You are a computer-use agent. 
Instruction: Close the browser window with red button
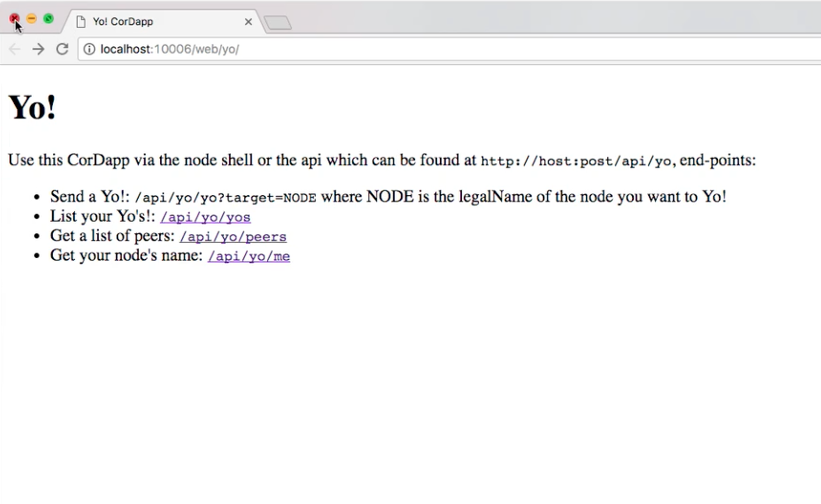tap(14, 18)
